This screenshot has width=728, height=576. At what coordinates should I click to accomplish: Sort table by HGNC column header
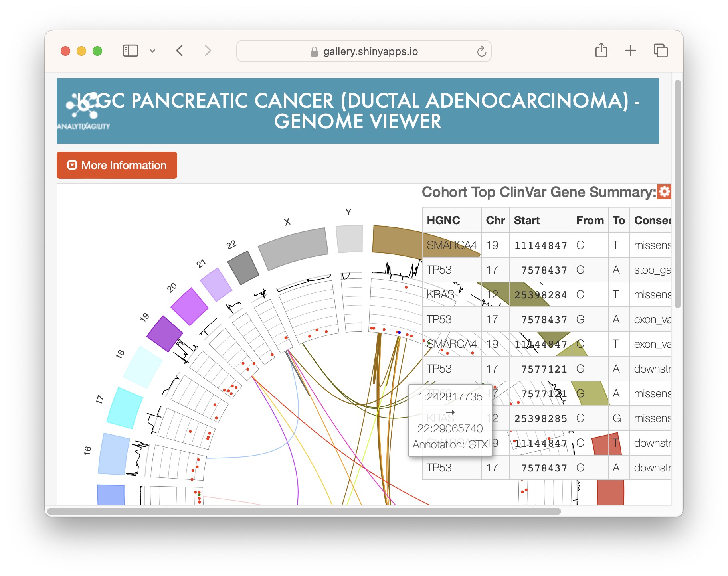[x=443, y=220]
